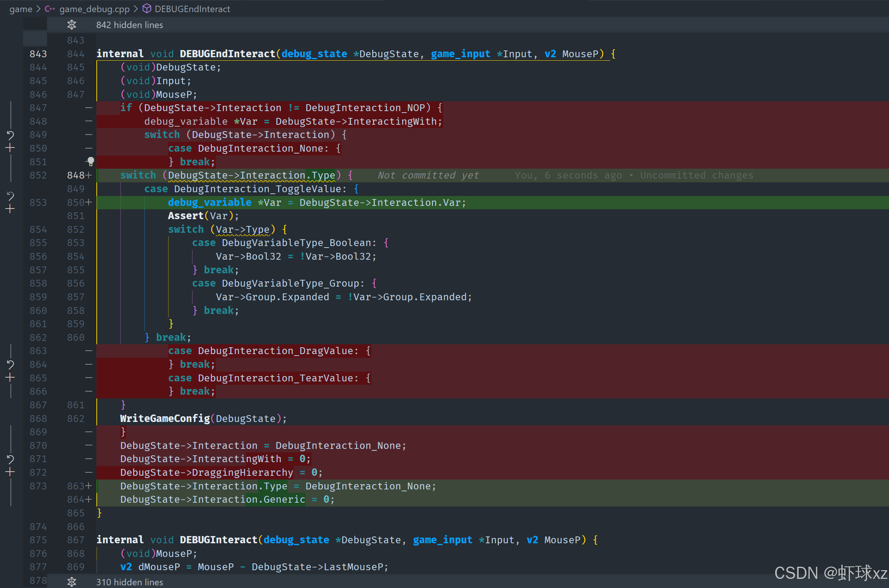Click revert arrow beside old line 849

[10, 135]
